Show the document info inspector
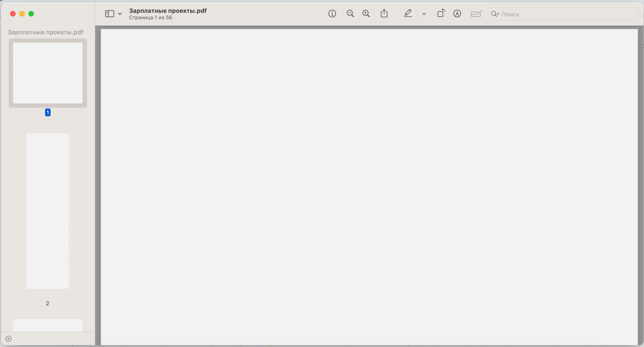644x347 pixels. click(x=332, y=14)
